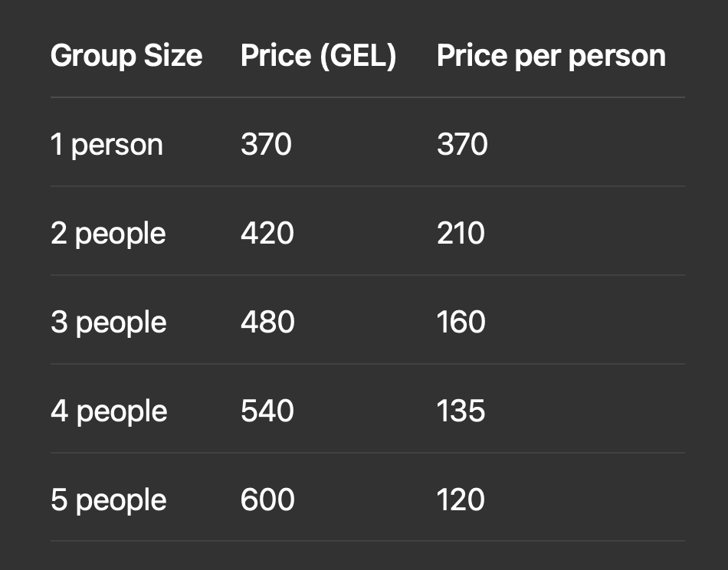
Task: Click the 370 per person value
Action: (462, 144)
